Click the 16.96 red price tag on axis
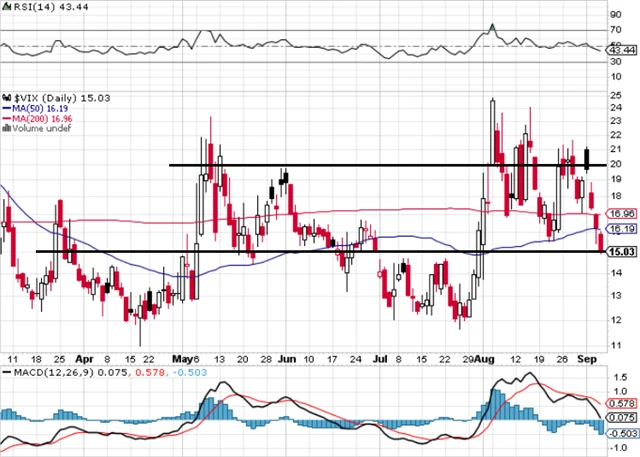 pyautogui.click(x=622, y=213)
